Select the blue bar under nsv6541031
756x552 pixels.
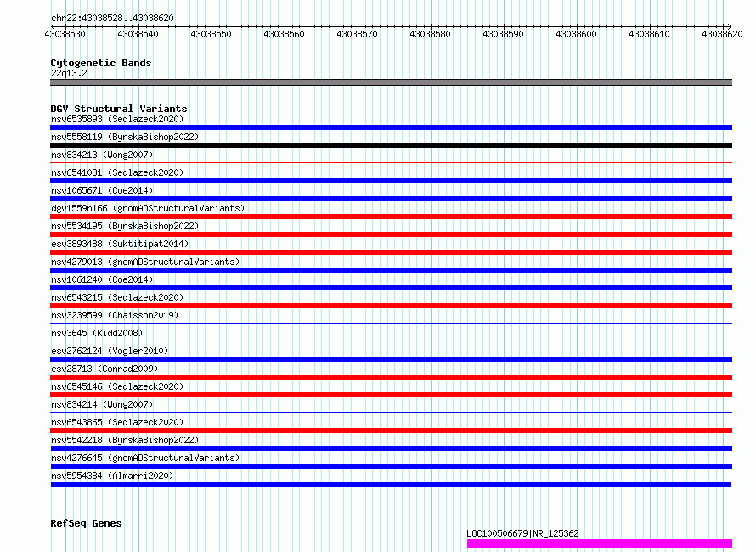(x=391, y=181)
